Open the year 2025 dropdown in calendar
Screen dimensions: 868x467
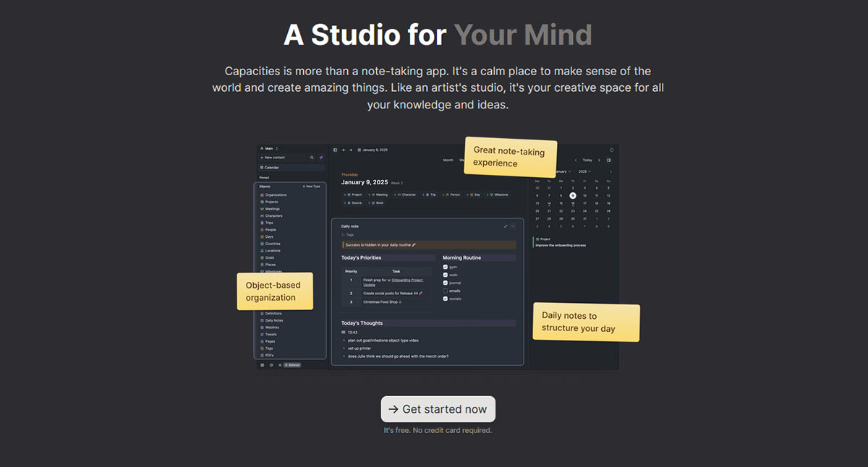pyautogui.click(x=584, y=171)
